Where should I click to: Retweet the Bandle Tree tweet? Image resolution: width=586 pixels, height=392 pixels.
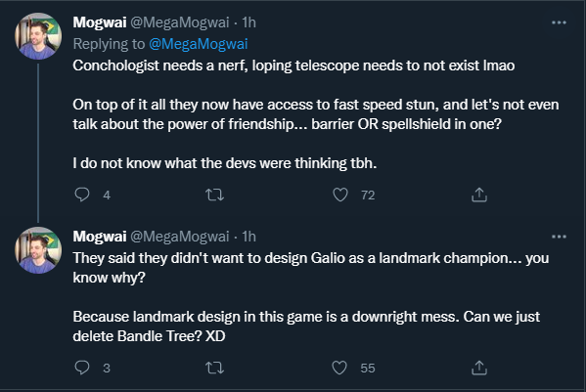point(214,368)
